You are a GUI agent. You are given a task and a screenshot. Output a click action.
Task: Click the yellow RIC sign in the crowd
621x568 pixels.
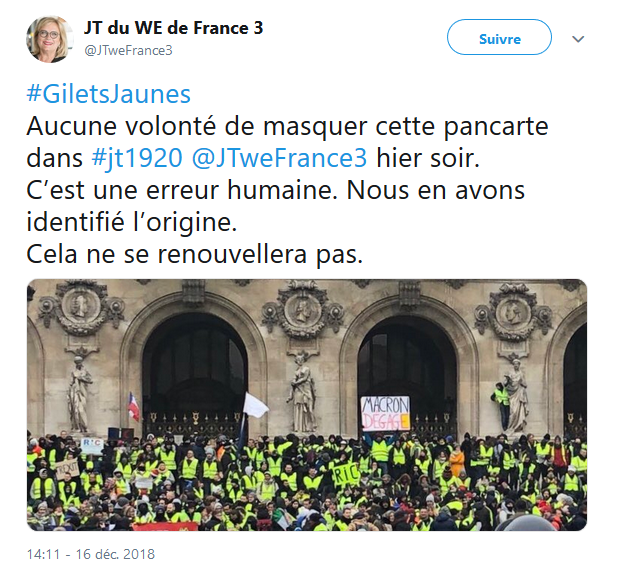[x=346, y=473]
